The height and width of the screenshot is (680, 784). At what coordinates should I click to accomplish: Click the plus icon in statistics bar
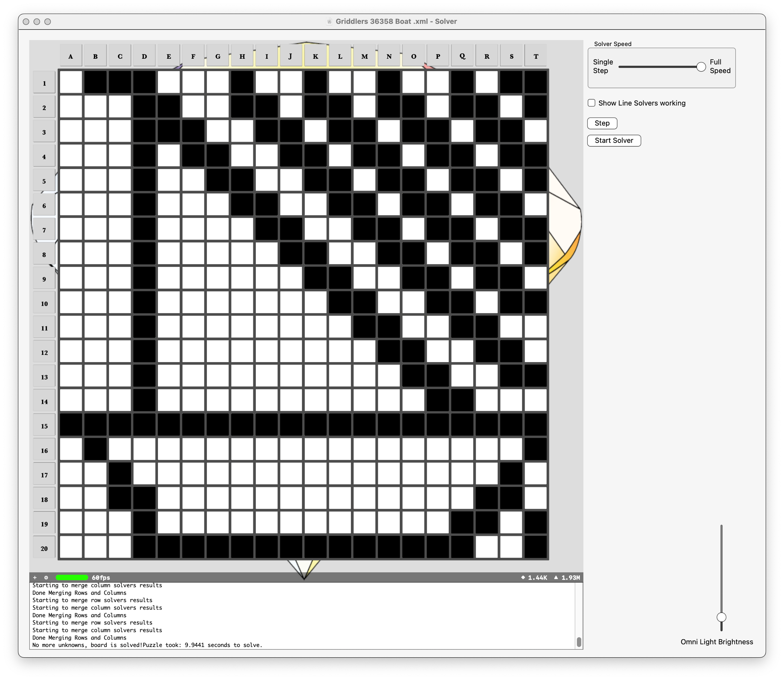pos(35,577)
